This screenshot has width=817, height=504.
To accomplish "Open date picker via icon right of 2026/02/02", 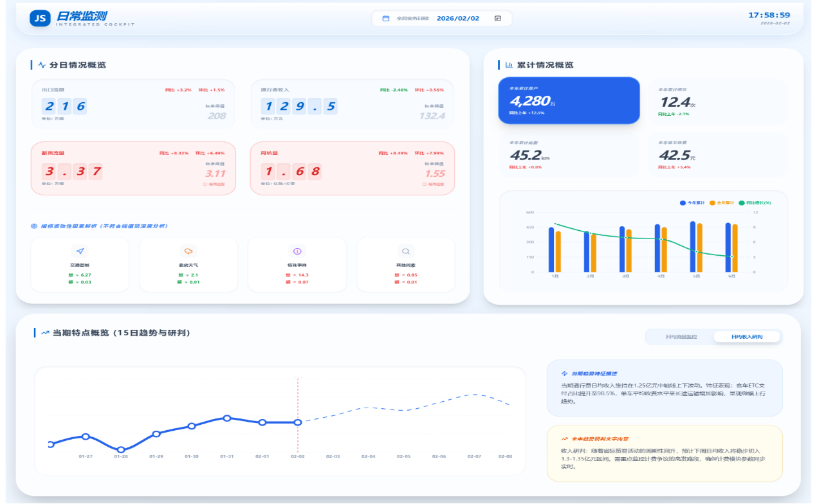I will click(497, 19).
